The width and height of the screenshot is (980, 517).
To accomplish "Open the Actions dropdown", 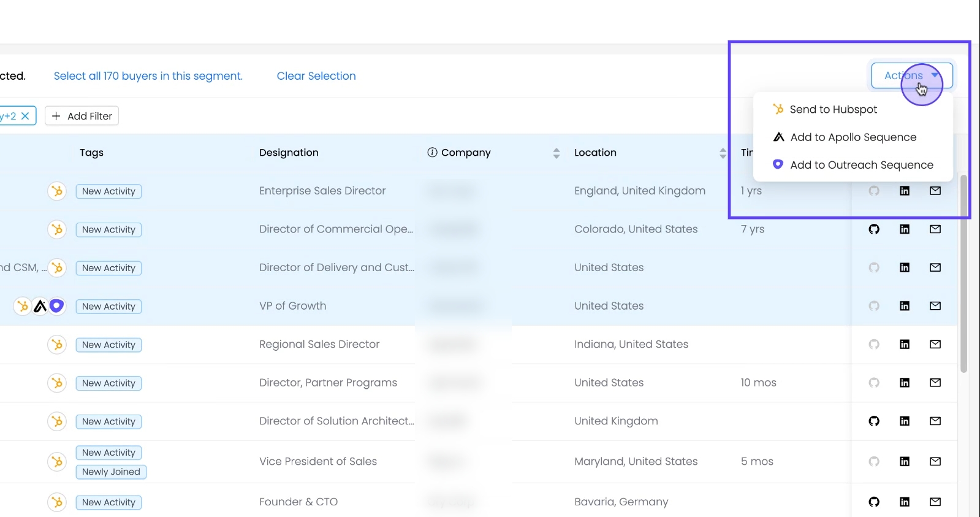I will point(911,75).
